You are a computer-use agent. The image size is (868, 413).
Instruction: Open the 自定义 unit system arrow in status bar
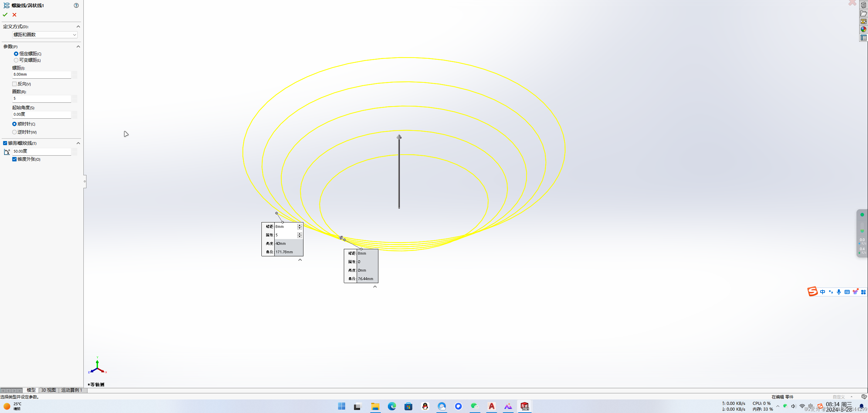coord(851,397)
